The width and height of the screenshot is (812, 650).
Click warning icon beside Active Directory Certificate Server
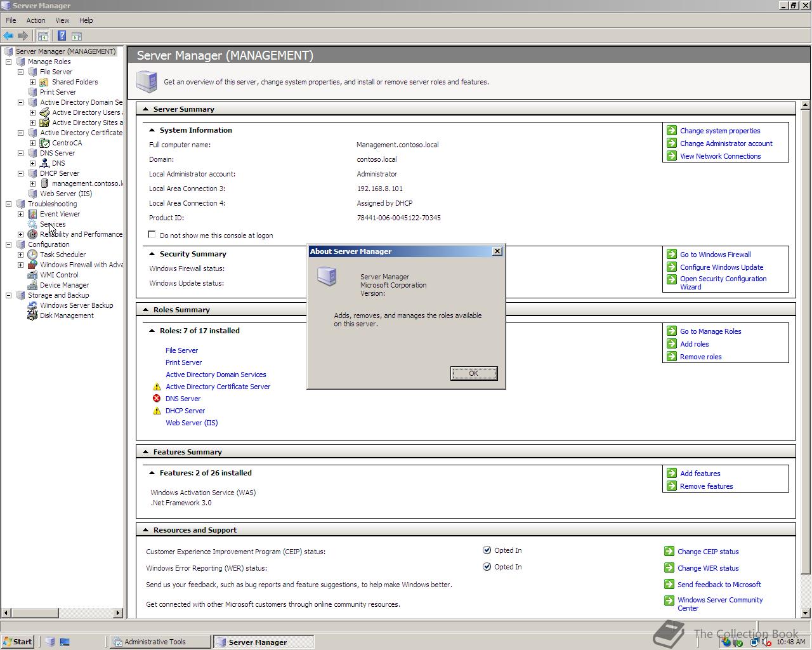pos(157,387)
